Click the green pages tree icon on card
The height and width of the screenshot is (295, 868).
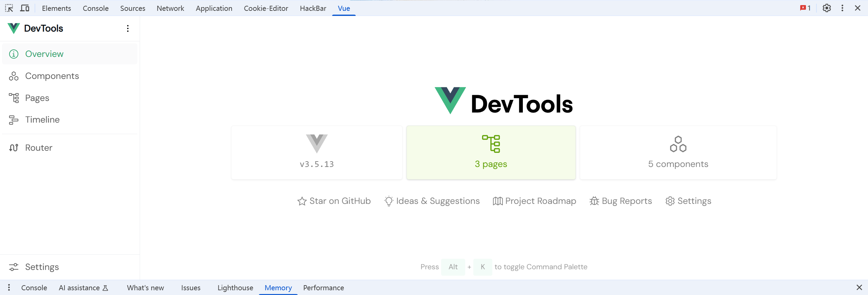pyautogui.click(x=491, y=144)
